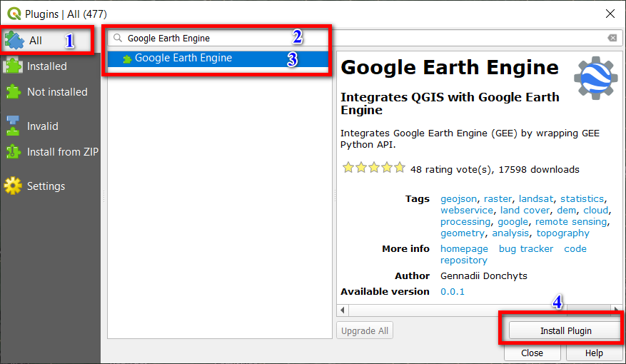Click available version 0.0.1 link

coord(453,292)
